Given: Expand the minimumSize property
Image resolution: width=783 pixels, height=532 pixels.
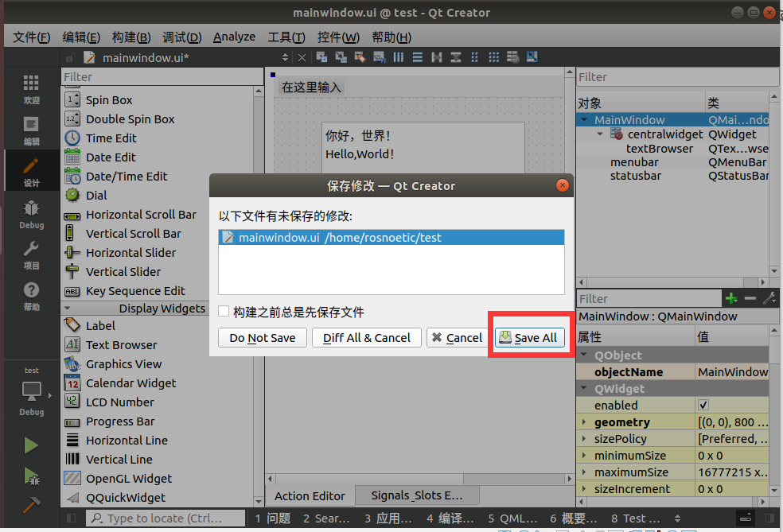Looking at the screenshot, I should (x=584, y=455).
